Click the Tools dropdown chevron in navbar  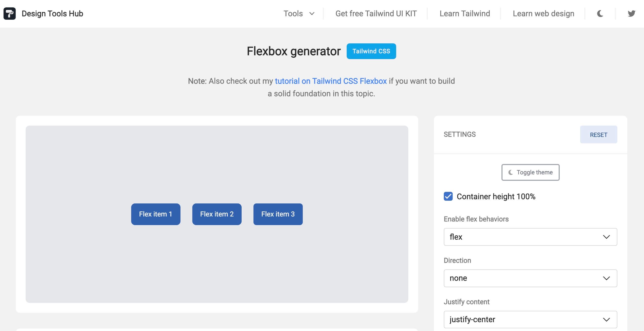tap(311, 14)
